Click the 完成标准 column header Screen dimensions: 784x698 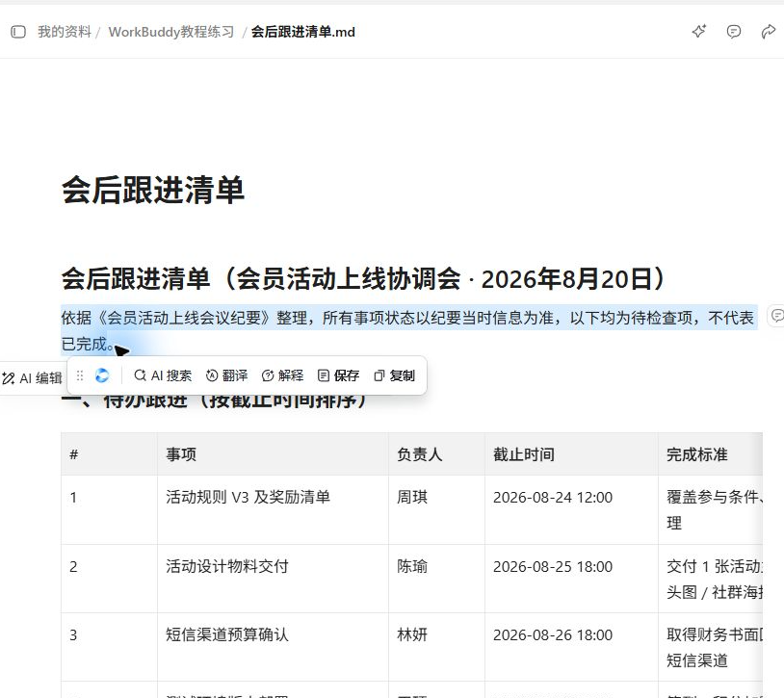(710, 454)
